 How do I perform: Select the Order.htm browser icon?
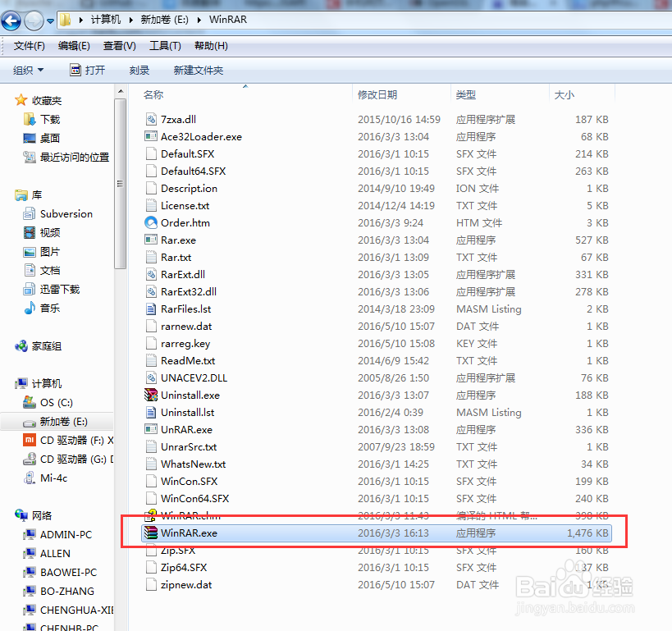coord(151,222)
